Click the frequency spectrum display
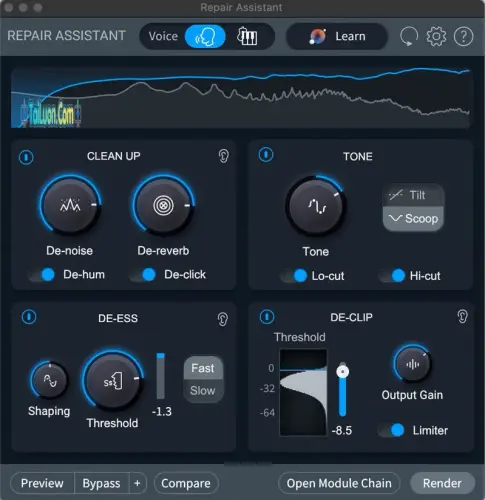The height and width of the screenshot is (500, 485). (x=241, y=98)
